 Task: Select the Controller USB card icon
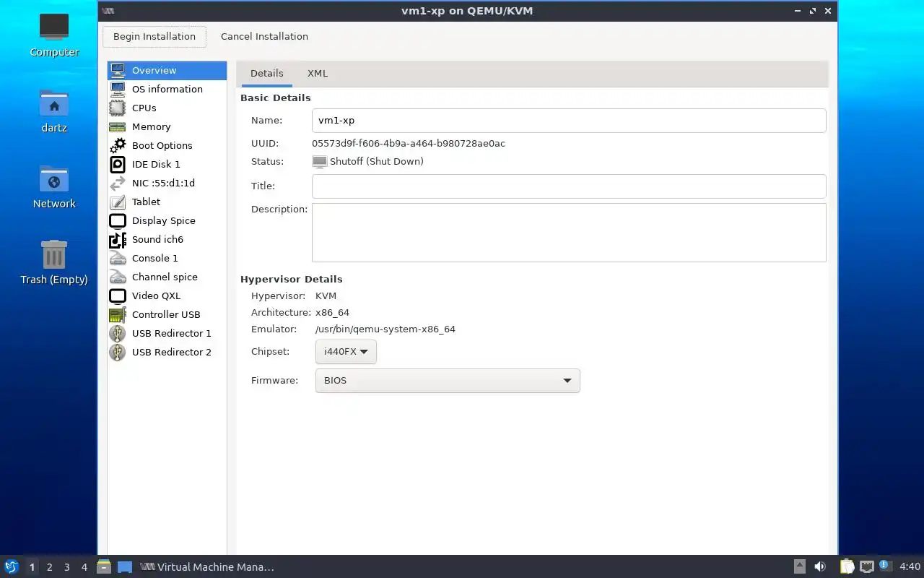point(118,314)
